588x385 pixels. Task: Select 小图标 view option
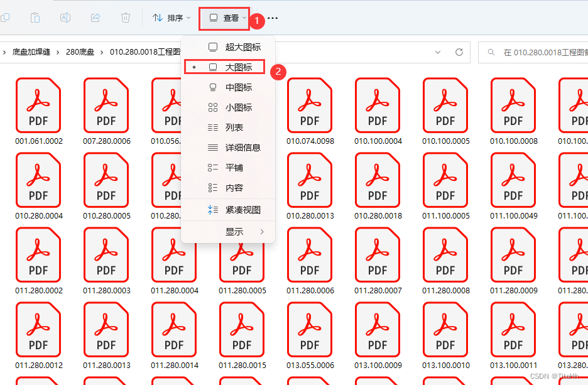click(x=228, y=107)
